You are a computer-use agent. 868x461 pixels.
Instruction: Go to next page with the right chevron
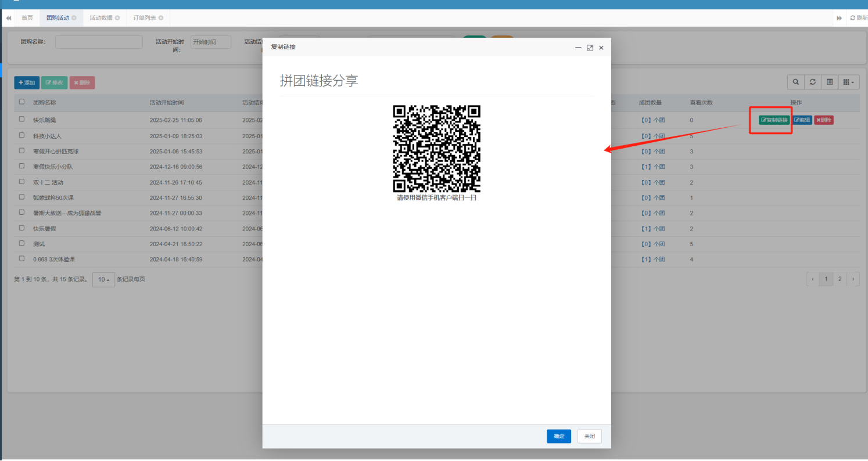click(853, 279)
